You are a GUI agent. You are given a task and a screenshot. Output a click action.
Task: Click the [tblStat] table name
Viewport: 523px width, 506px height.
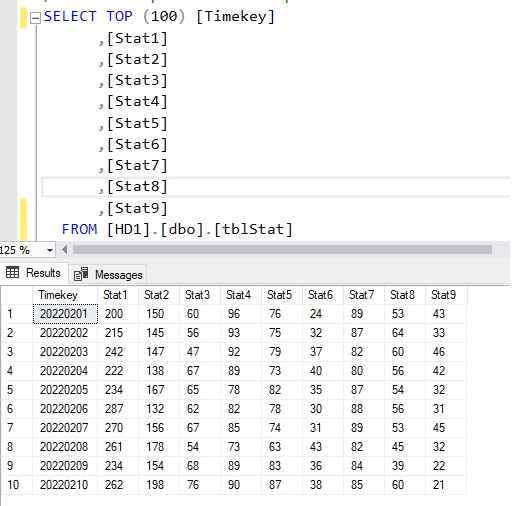click(x=253, y=229)
